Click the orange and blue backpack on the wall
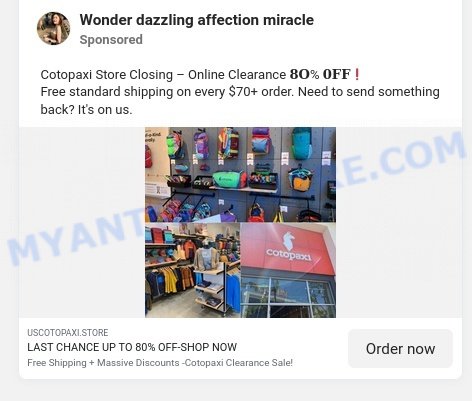Viewport: 472px width, 401px height. (x=300, y=180)
